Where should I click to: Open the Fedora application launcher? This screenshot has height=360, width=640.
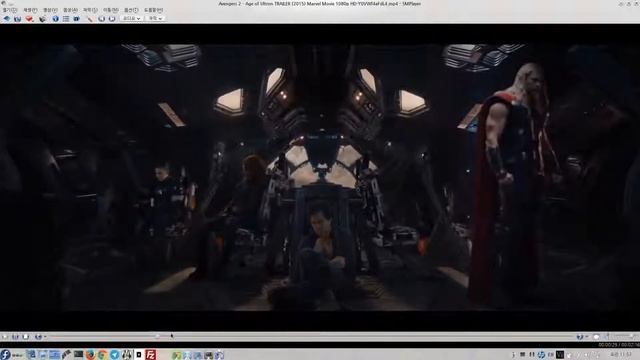(5, 354)
